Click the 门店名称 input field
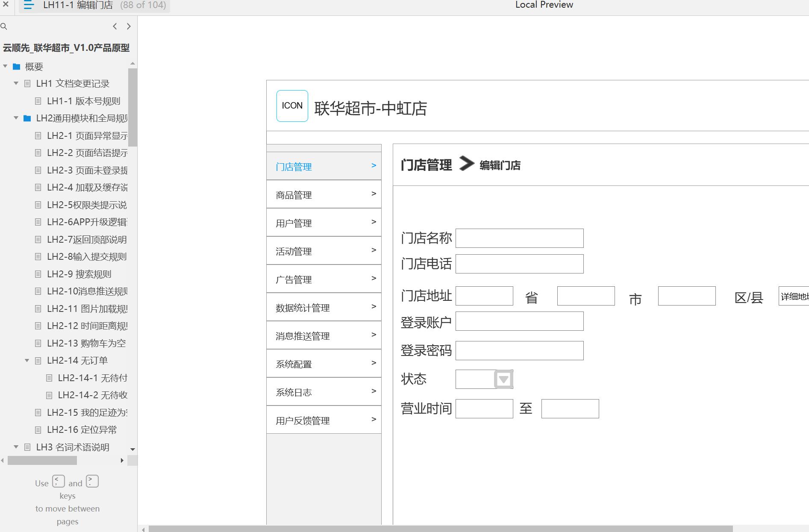Screen dimensions: 809x532 (520, 238)
